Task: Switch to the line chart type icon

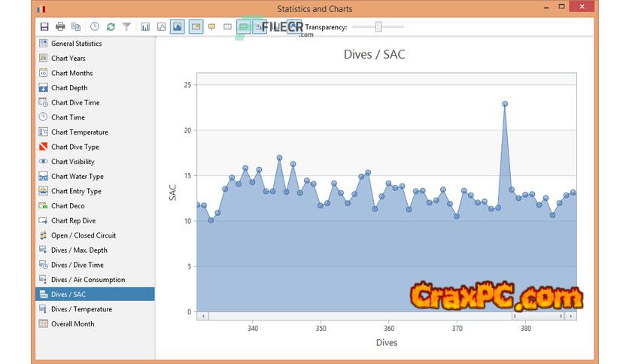Action: 161,27
